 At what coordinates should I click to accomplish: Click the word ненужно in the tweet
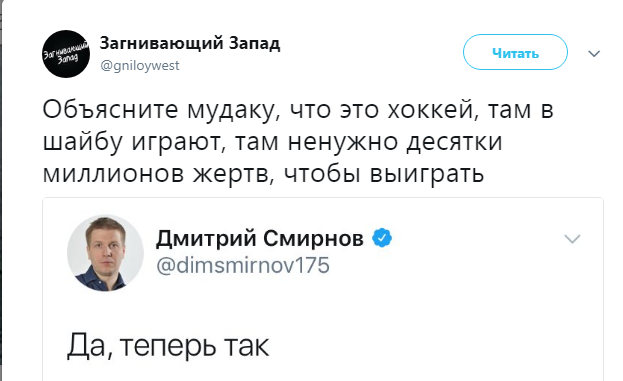pos(342,142)
